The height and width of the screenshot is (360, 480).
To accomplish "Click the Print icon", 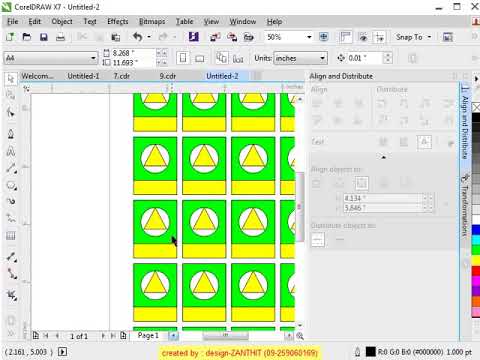I will 60,37.
